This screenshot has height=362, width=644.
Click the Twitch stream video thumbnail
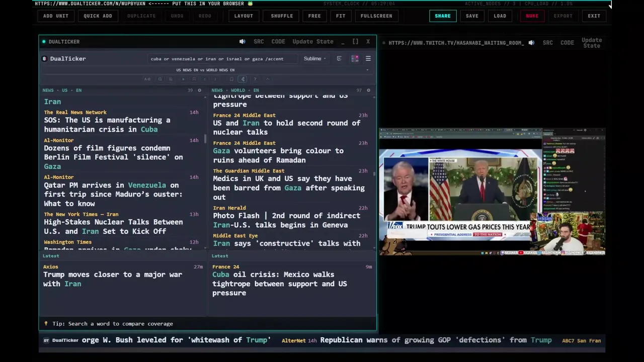click(492, 192)
